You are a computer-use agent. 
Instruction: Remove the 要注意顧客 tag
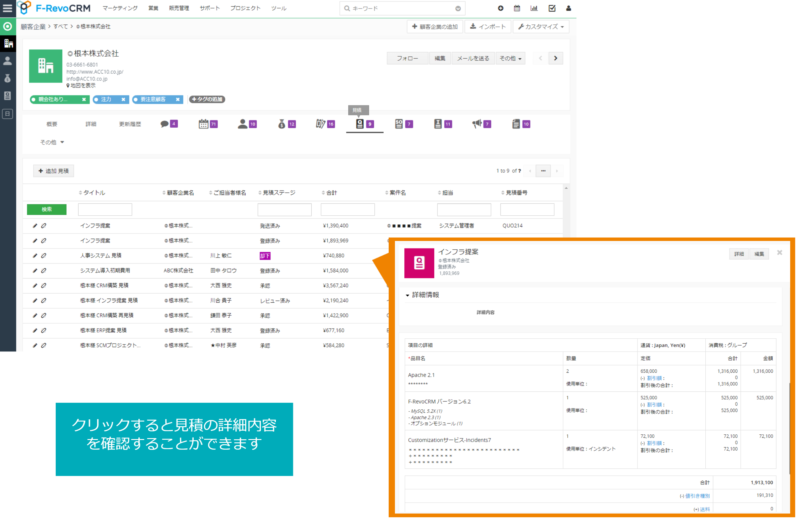[177, 100]
